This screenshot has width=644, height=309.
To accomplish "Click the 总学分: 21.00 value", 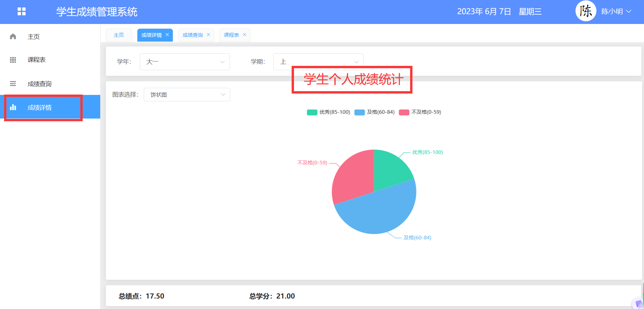I will pos(272,296).
